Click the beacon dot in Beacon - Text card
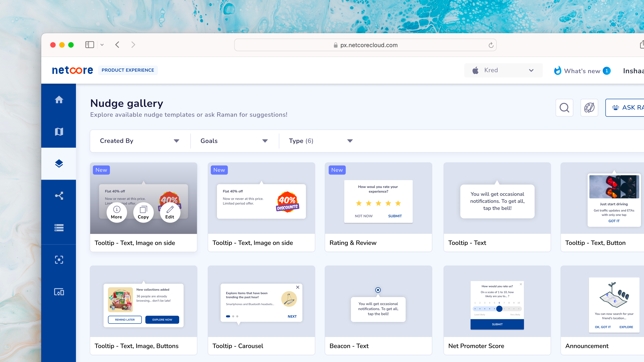Screen dimensions: 644x362 [378, 290]
